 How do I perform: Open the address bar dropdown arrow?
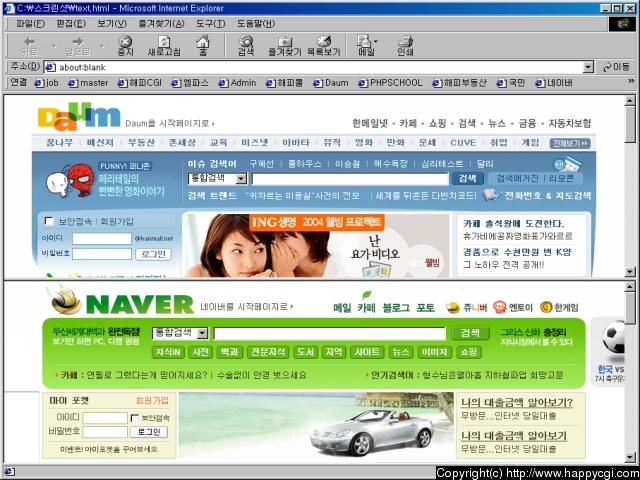(x=588, y=67)
